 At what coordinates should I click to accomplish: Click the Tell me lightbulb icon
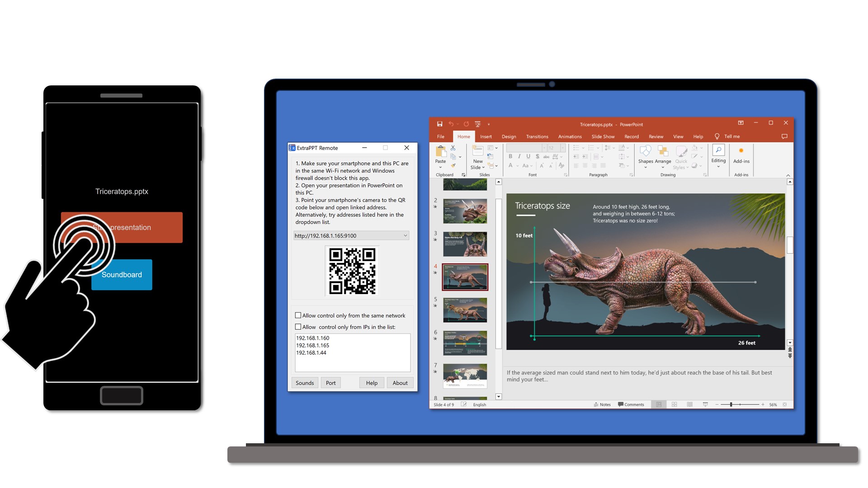717,136
